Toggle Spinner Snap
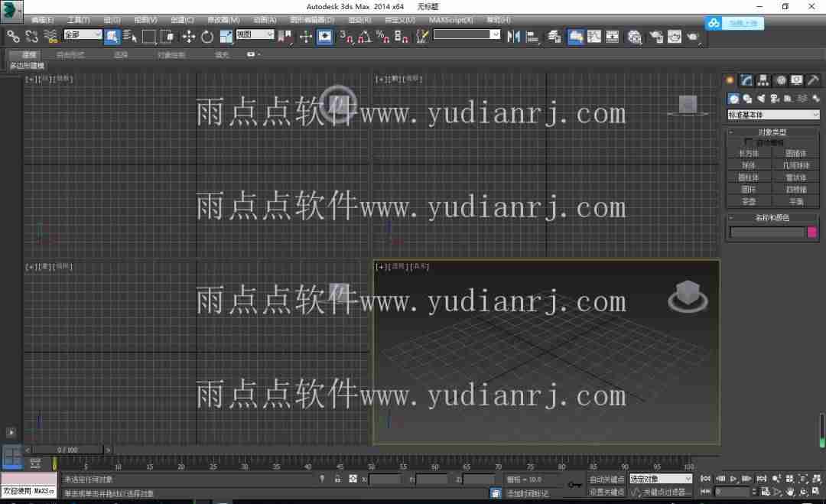Screen dimensions: 826x504 tap(401, 37)
